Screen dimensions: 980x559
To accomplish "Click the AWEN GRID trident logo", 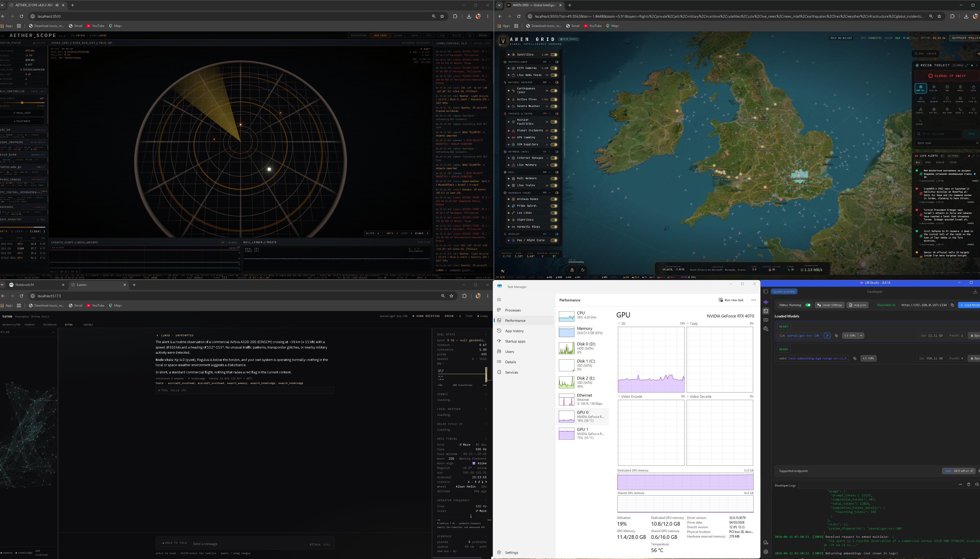I will click(x=503, y=40).
